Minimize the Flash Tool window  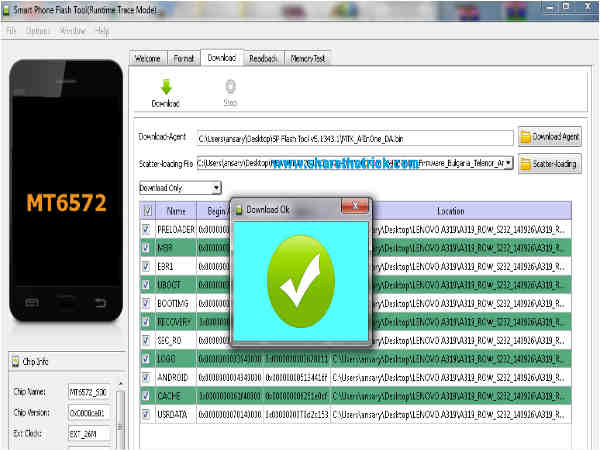[x=549, y=8]
